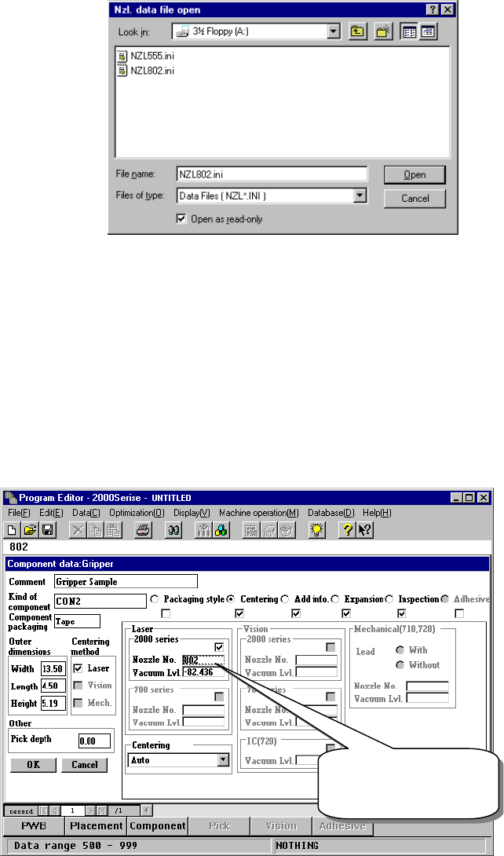Click the arrow-question context help icon
Screen dimensions: 504x856
coord(364,530)
